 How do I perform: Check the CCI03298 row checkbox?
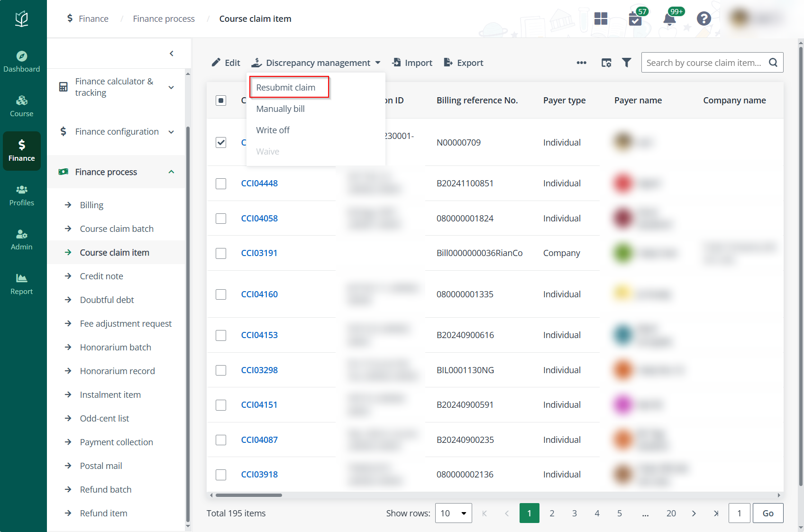click(x=221, y=370)
